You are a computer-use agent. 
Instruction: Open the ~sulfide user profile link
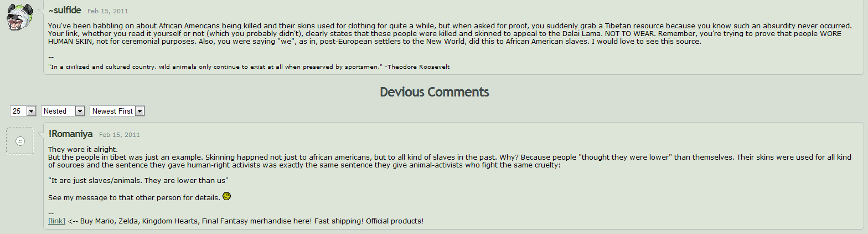point(65,10)
